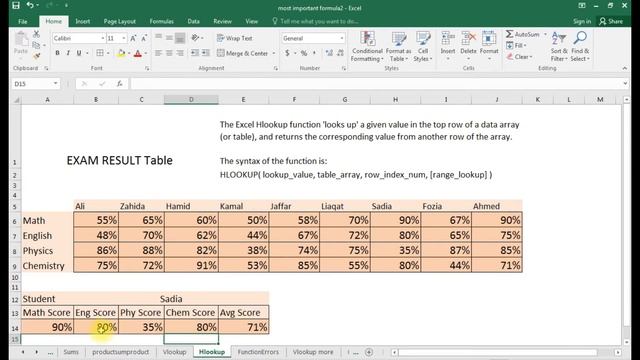
Task: Switch to the Page Layout tab
Action: tap(120, 21)
